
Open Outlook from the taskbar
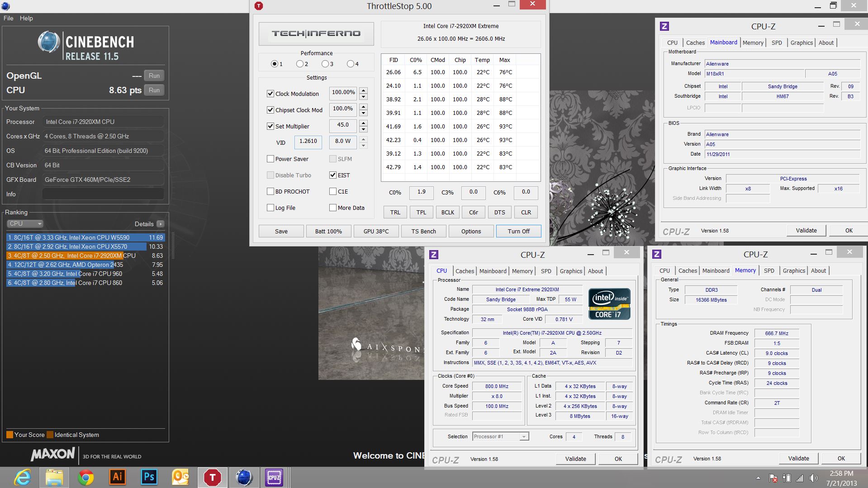tap(180, 478)
